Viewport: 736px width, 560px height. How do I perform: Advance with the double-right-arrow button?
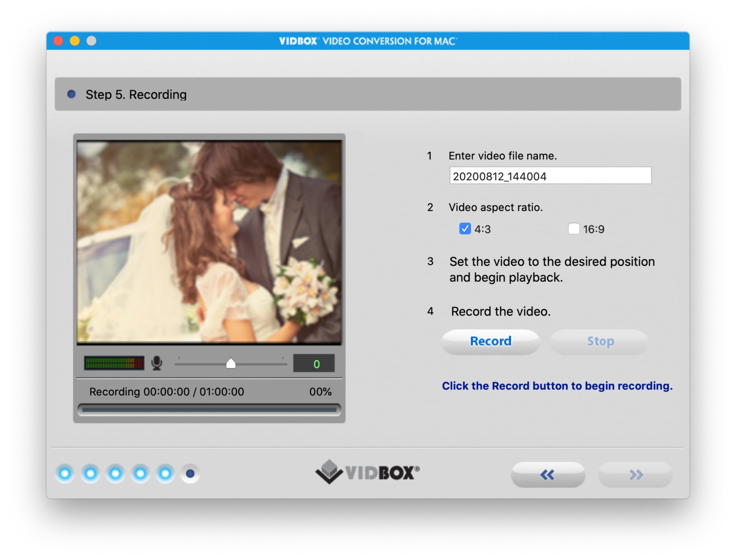coord(635,475)
